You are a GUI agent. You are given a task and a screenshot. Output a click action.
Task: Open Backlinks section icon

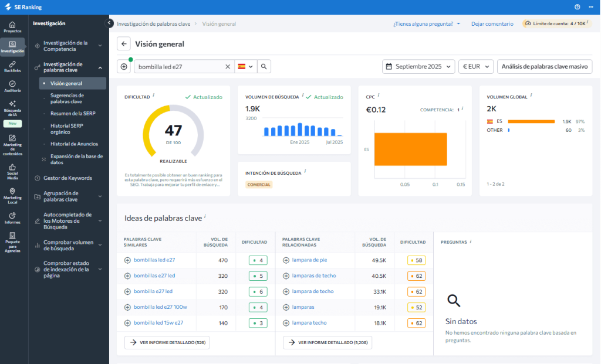pyautogui.click(x=12, y=67)
